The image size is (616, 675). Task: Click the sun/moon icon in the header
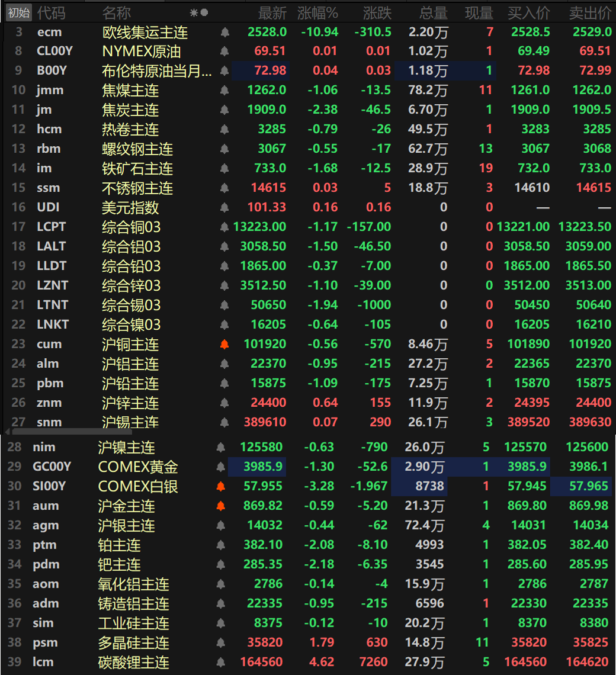click(199, 13)
